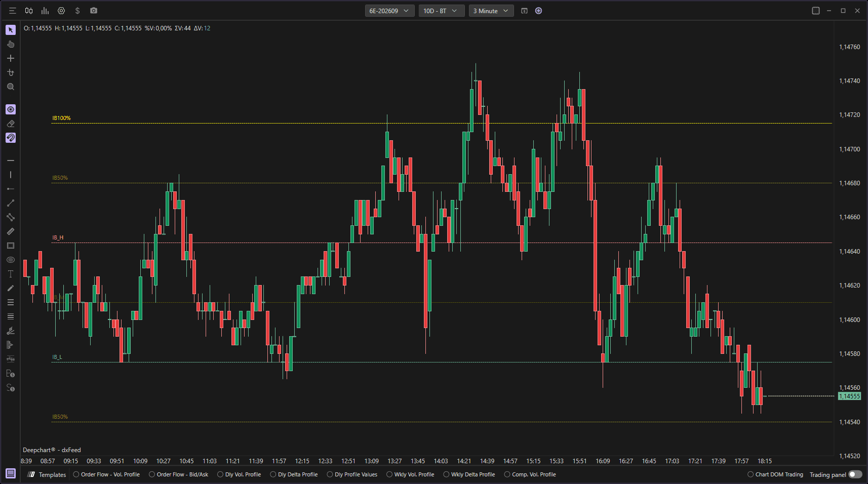This screenshot has height=484, width=868.
Task: Open the 6E-202609 symbol dropdown
Action: click(x=389, y=11)
